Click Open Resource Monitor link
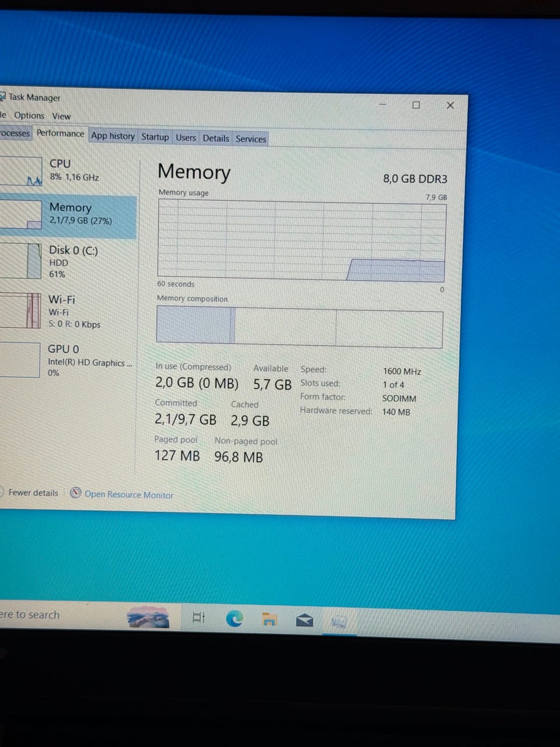This screenshot has width=560, height=747. [x=129, y=495]
